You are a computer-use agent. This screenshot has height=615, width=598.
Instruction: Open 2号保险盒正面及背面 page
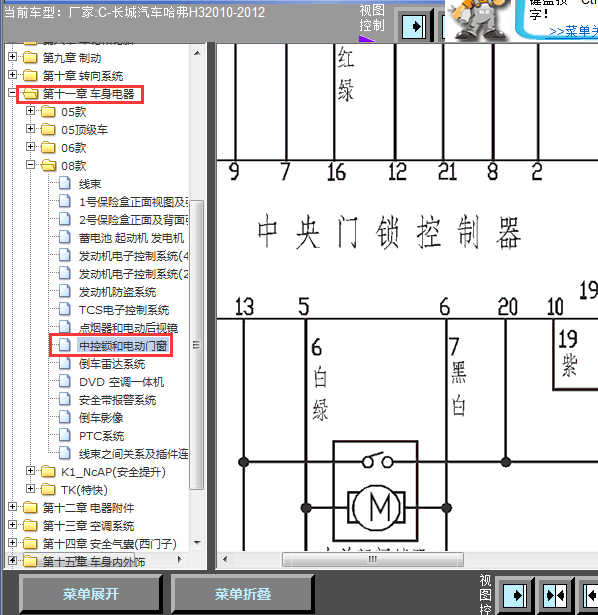pyautogui.click(x=133, y=220)
